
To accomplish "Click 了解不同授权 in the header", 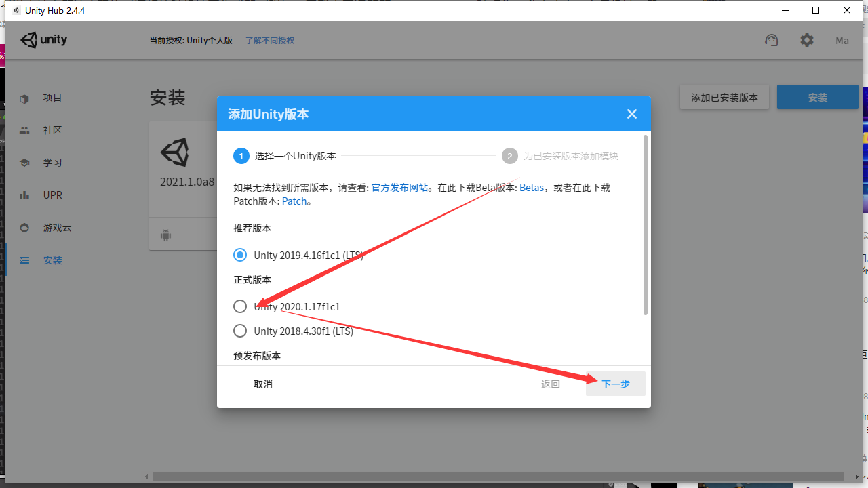I will (269, 40).
